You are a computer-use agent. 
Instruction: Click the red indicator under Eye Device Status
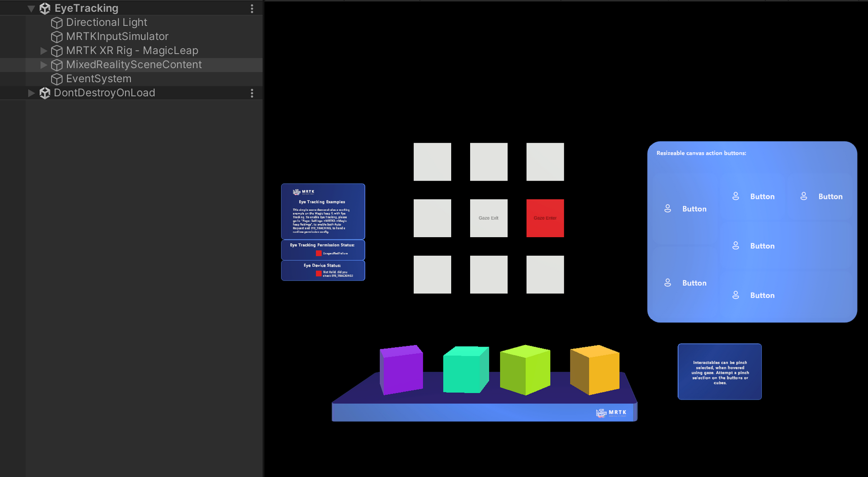(319, 272)
